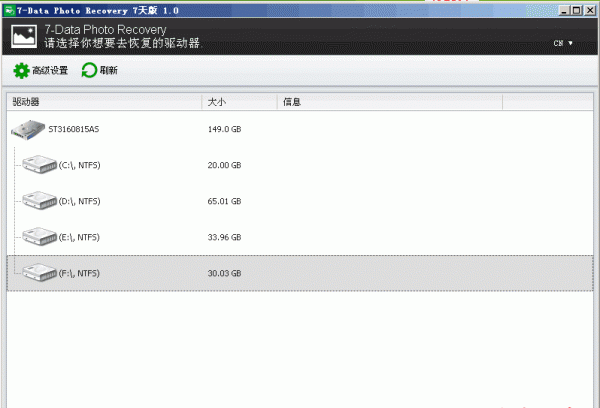
Task: Select the E:\ partition drive icon
Action: point(39,236)
